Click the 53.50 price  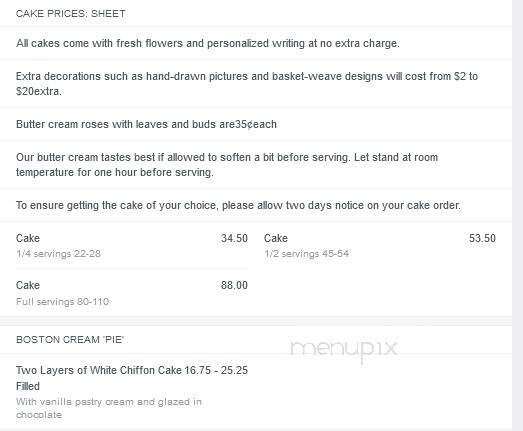[x=482, y=238]
